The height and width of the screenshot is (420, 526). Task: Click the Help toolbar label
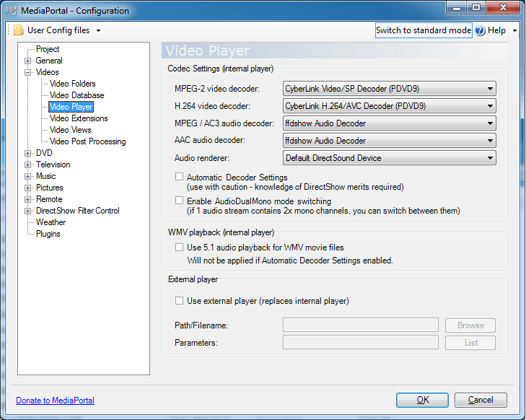click(x=496, y=30)
